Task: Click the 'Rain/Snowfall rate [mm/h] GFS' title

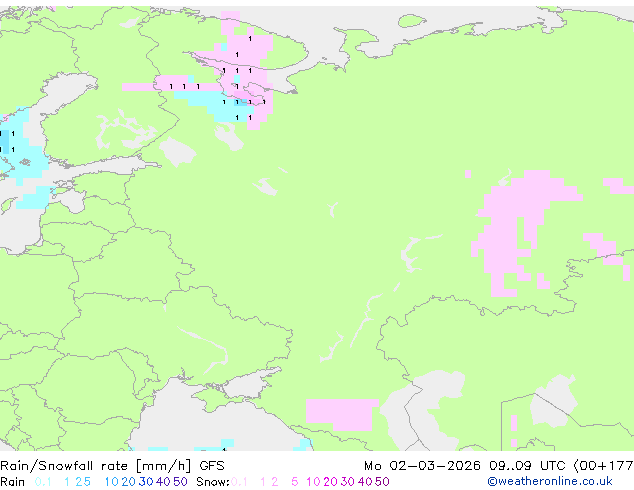Action: pyautogui.click(x=112, y=466)
